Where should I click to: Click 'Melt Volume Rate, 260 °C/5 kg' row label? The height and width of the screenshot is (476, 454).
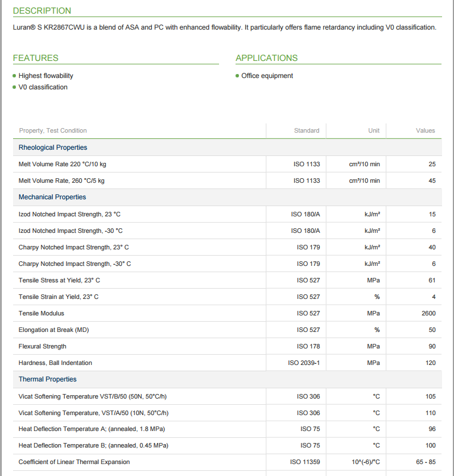point(61,180)
